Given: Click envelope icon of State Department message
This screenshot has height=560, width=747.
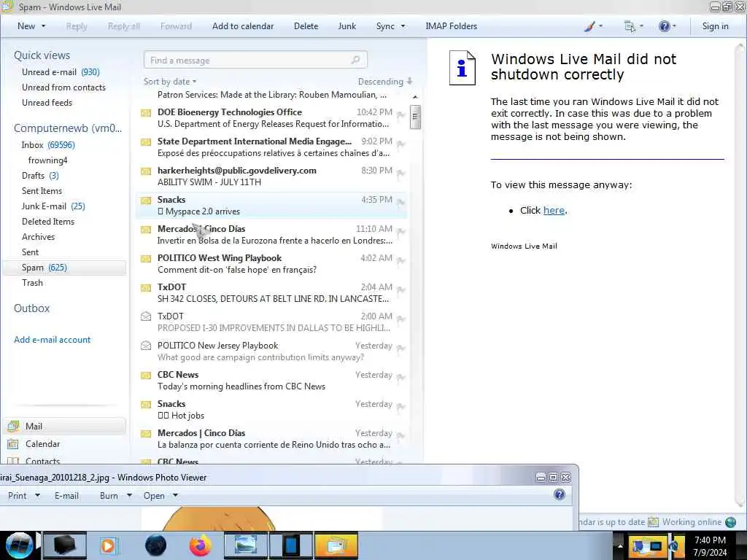Looking at the screenshot, I should pos(146,142).
